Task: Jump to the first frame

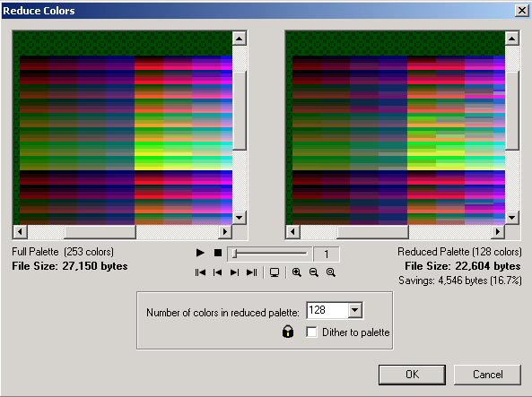Action: click(x=200, y=272)
